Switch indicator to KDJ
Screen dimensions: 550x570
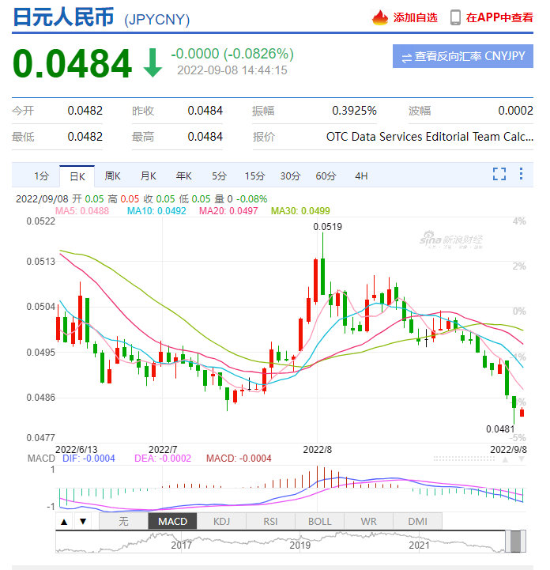click(221, 522)
